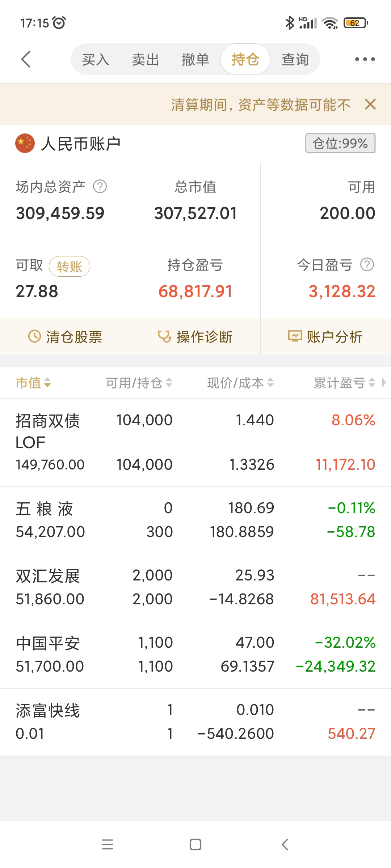Screen dimensions: 391x868
Task: Sort holdings by 市值 column
Action: point(33,383)
